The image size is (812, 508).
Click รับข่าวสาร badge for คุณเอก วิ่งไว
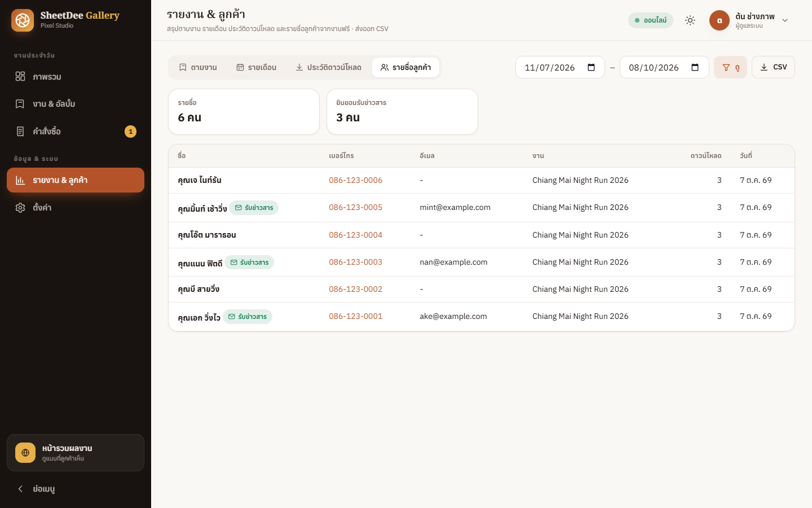click(x=248, y=317)
